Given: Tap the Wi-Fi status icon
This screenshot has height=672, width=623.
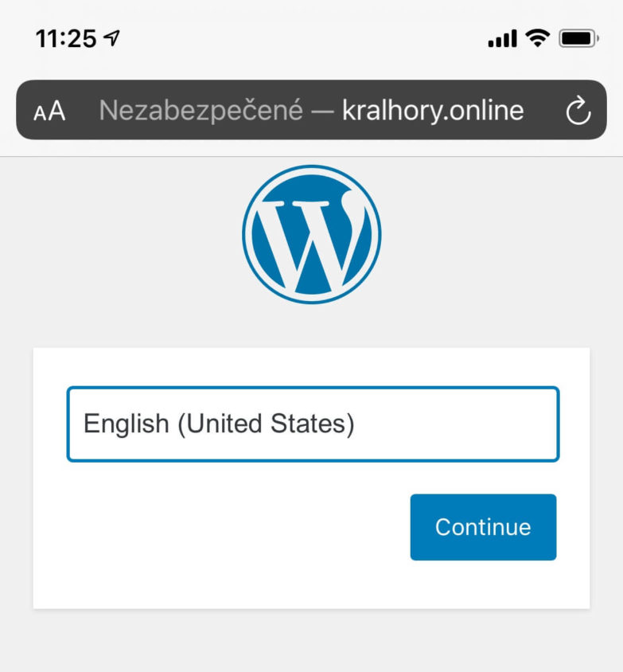Looking at the screenshot, I should [538, 38].
